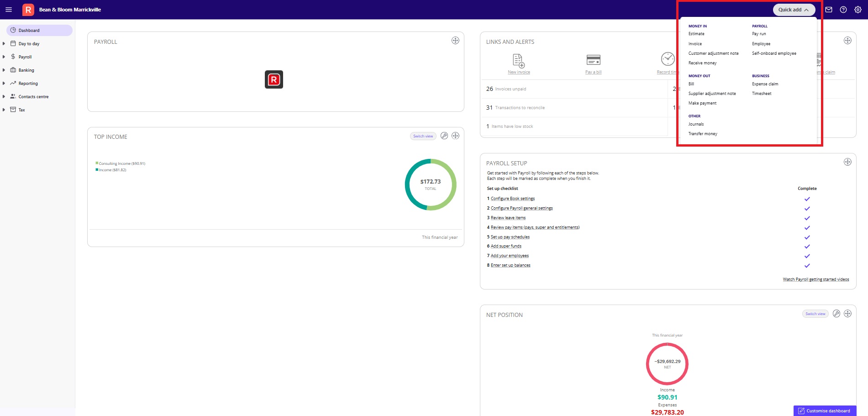Viewport: 868px width, 416px height.
Task: Select Estimate from Quick add menu
Action: pos(696,34)
